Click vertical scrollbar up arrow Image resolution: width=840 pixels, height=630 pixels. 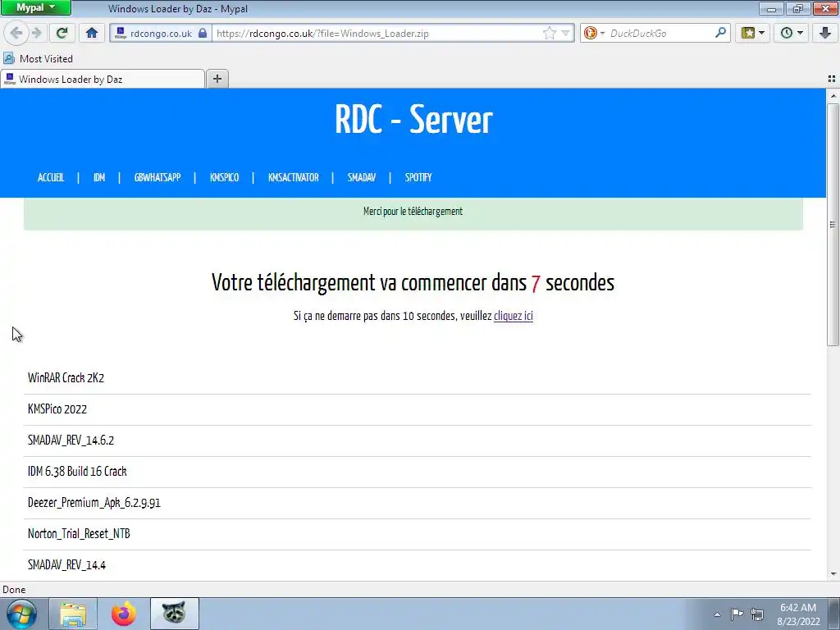(833, 96)
